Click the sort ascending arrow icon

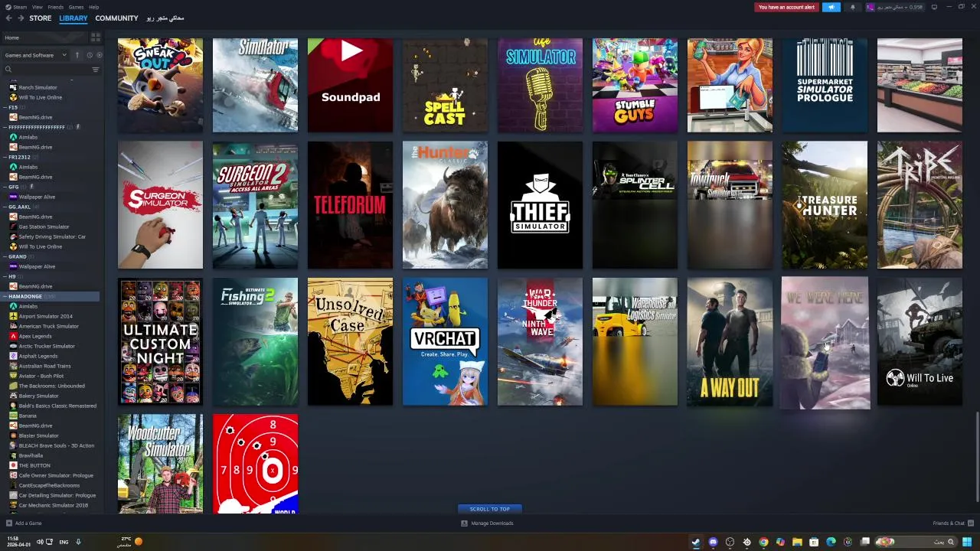coord(77,55)
